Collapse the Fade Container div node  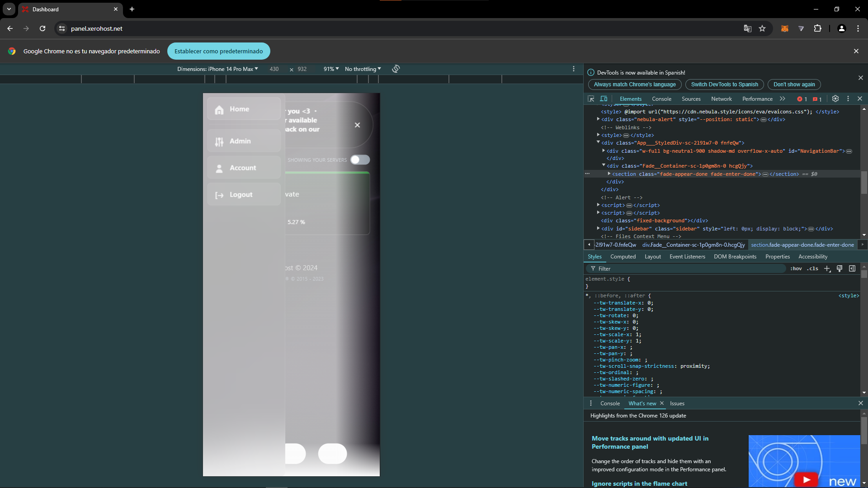click(604, 165)
